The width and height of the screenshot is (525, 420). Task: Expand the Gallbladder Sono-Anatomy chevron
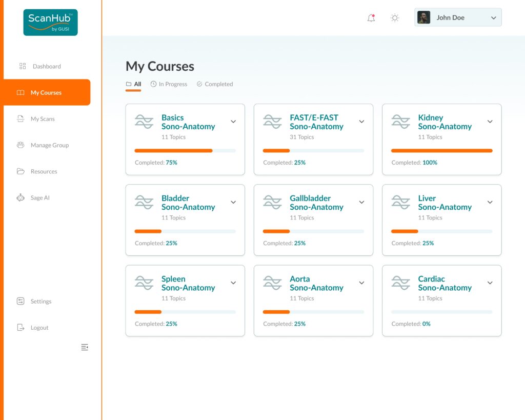click(361, 202)
